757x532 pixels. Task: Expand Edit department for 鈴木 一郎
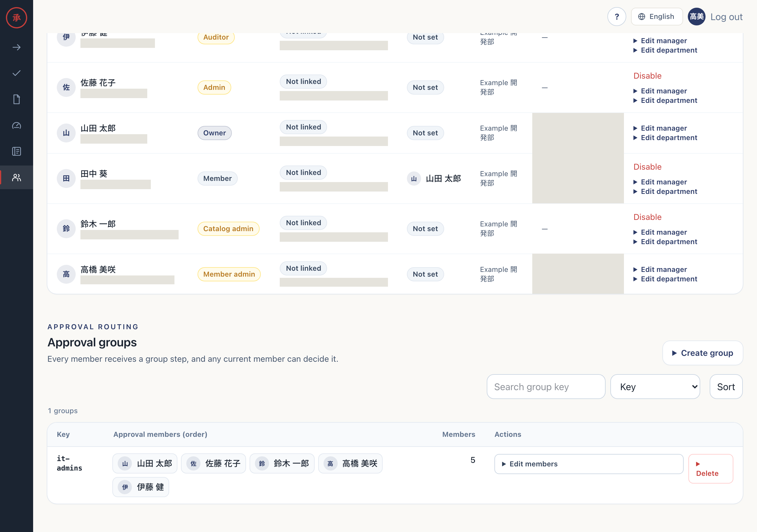coord(665,242)
